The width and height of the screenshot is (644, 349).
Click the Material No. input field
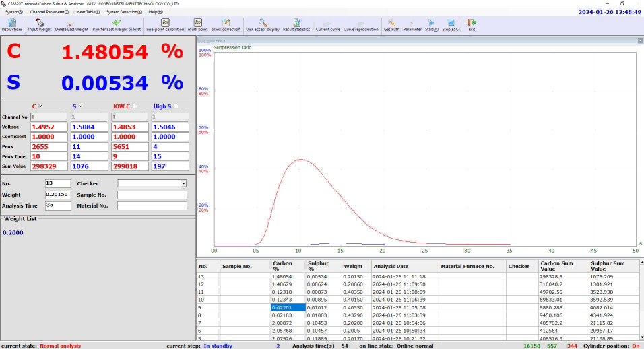[152, 205]
